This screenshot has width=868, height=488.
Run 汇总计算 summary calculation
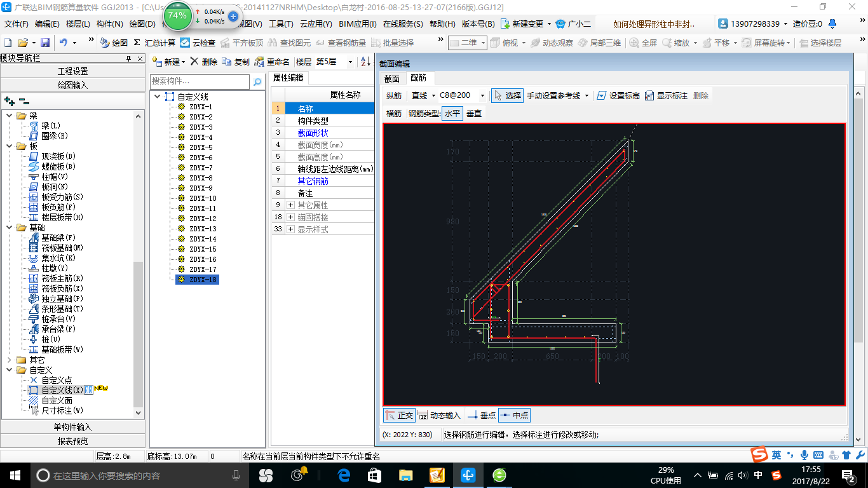[x=154, y=43]
